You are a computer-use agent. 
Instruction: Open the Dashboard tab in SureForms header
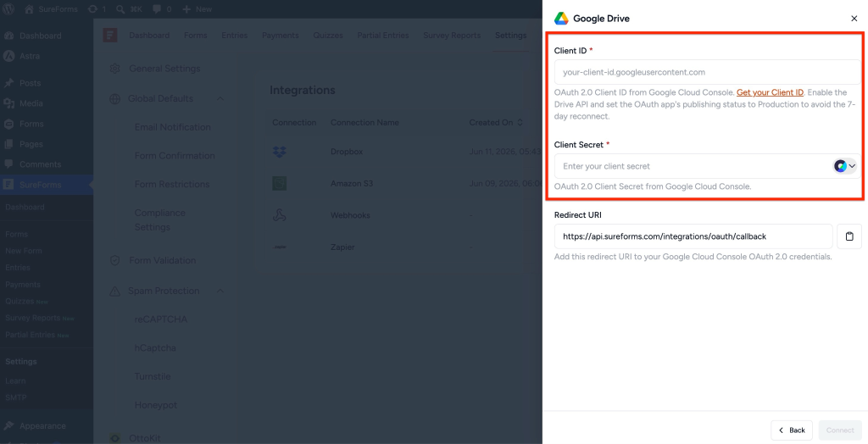coord(149,36)
